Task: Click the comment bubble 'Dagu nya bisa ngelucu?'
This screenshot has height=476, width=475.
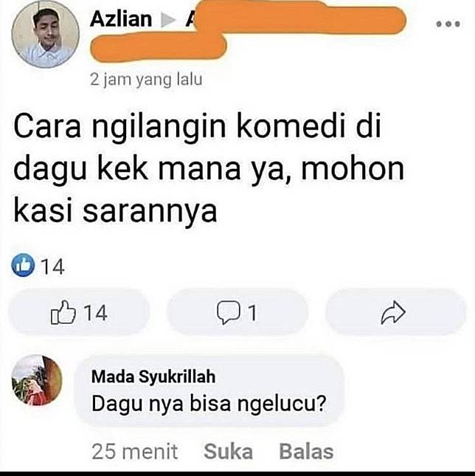Action: click(x=210, y=390)
